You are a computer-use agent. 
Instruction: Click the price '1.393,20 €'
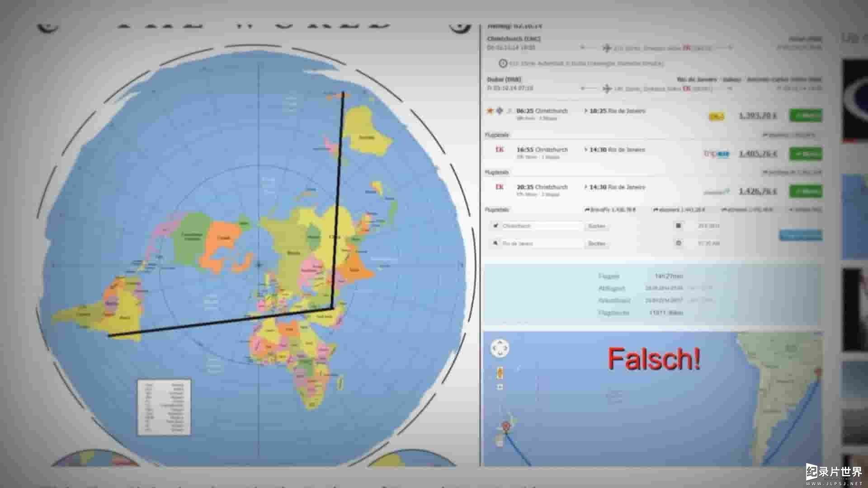(758, 116)
